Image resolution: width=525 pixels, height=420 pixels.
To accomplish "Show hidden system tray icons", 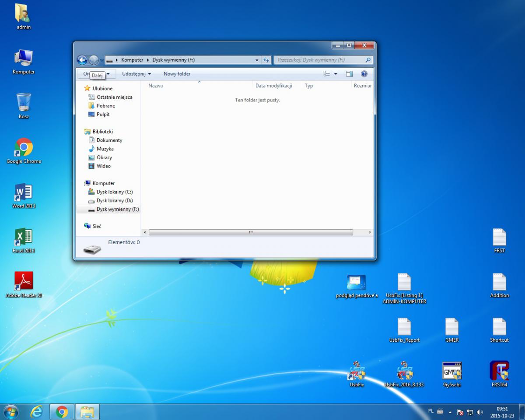I will click(450, 412).
